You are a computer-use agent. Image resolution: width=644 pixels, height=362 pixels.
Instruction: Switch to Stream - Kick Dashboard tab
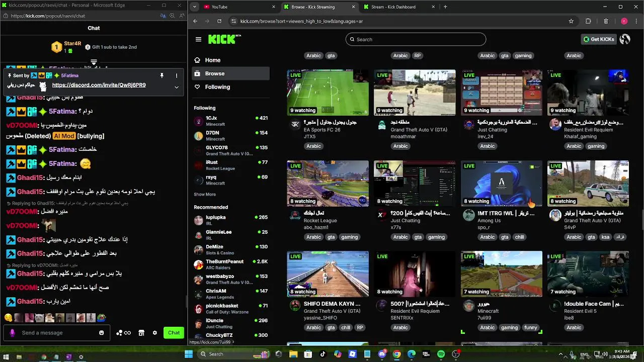click(x=400, y=7)
